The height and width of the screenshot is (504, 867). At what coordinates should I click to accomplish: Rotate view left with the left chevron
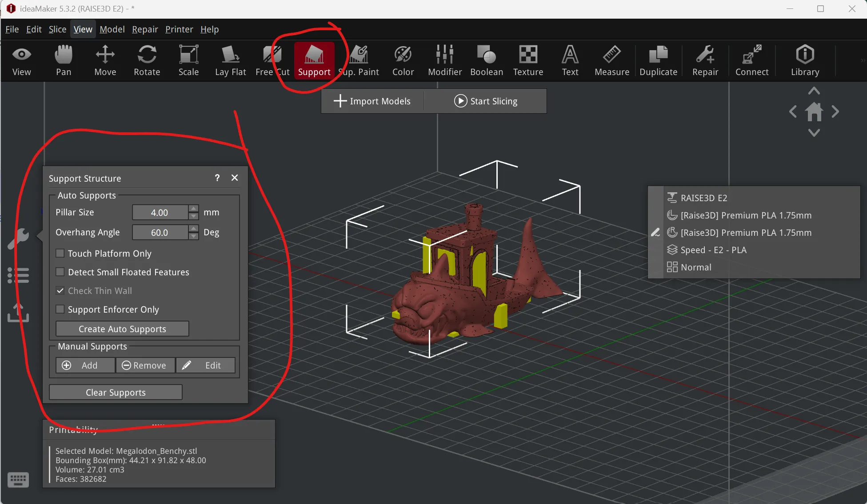click(793, 111)
